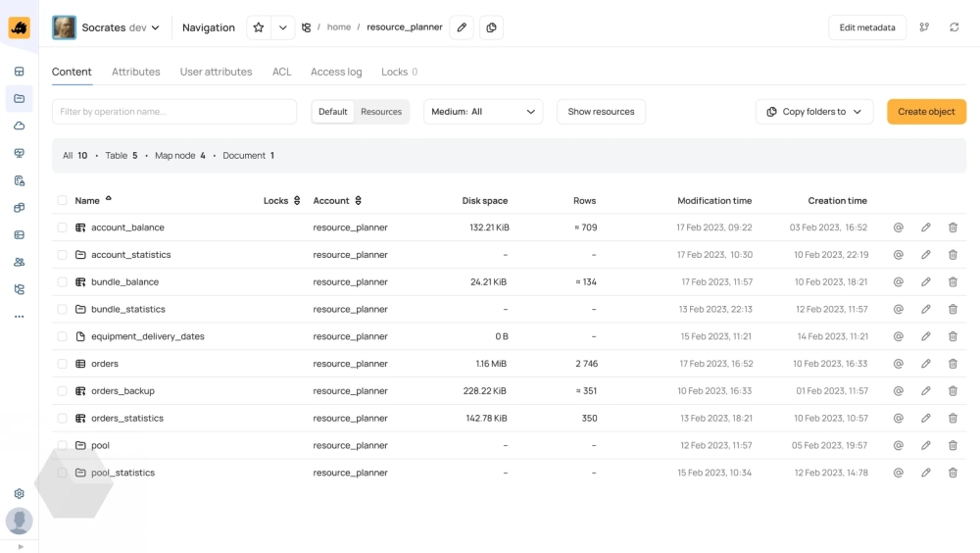Screen dimensions: 980x553
Task: Click the refresh icon in top right
Action: (954, 27)
